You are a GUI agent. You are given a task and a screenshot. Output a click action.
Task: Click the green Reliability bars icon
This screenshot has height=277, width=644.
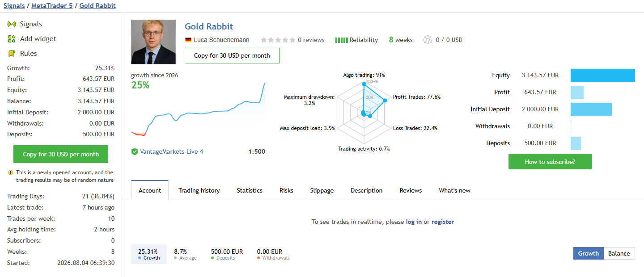point(342,40)
